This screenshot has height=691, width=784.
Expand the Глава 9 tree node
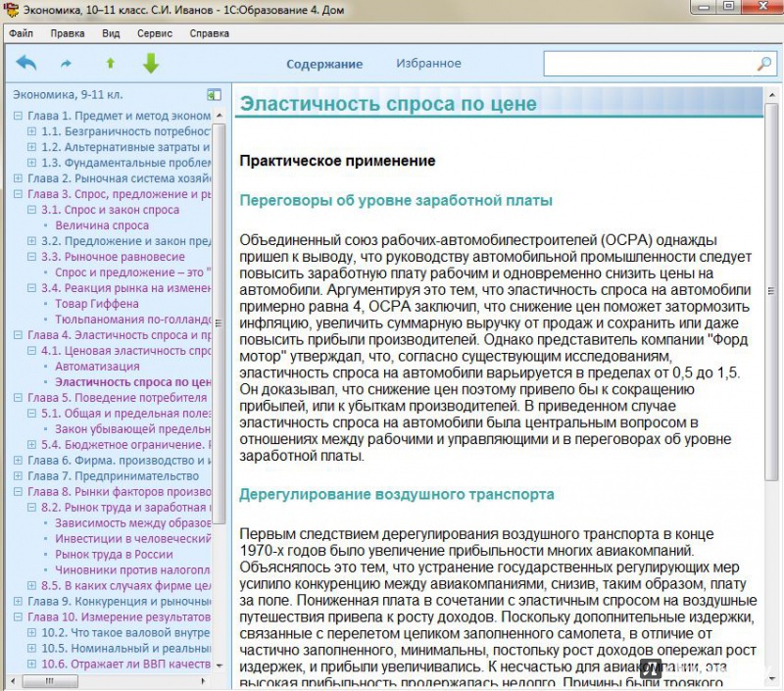18,601
